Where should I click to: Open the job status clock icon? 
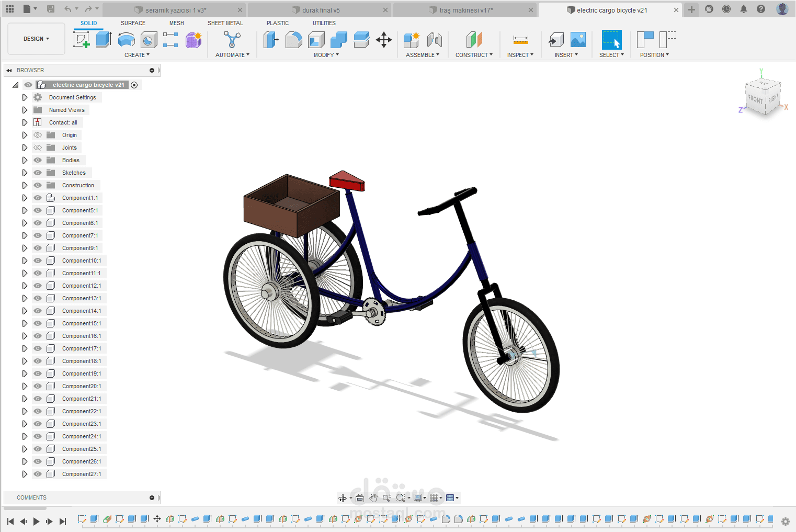click(x=726, y=9)
